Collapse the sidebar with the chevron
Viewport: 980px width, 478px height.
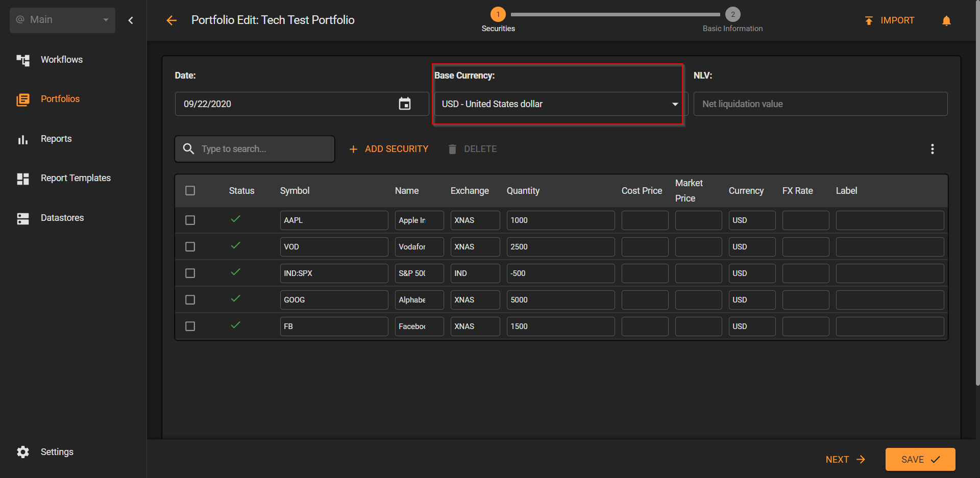point(131,20)
